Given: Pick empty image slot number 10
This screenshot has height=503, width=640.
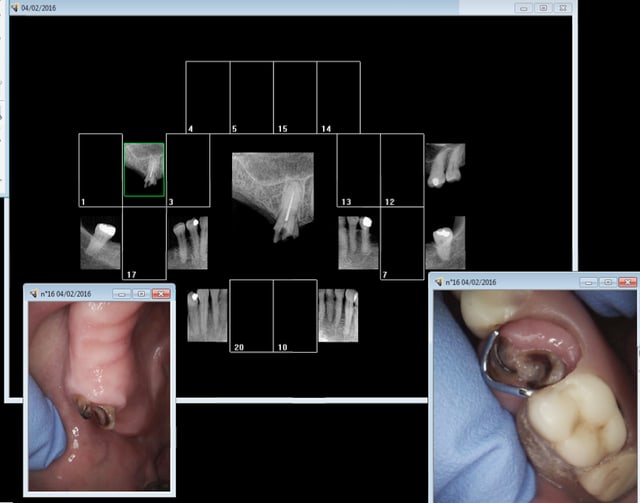Looking at the screenshot, I should (295, 316).
